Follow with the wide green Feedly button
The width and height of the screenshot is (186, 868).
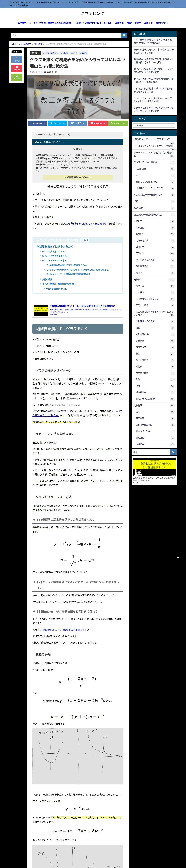(x=118, y=123)
